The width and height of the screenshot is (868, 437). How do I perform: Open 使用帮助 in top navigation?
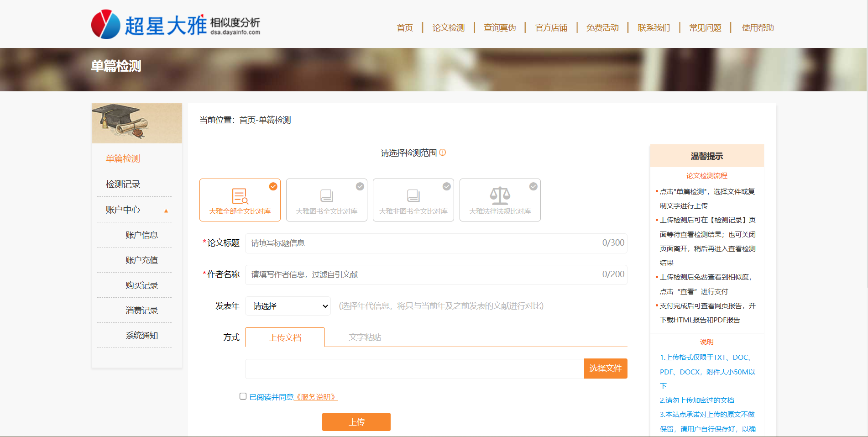click(x=758, y=28)
